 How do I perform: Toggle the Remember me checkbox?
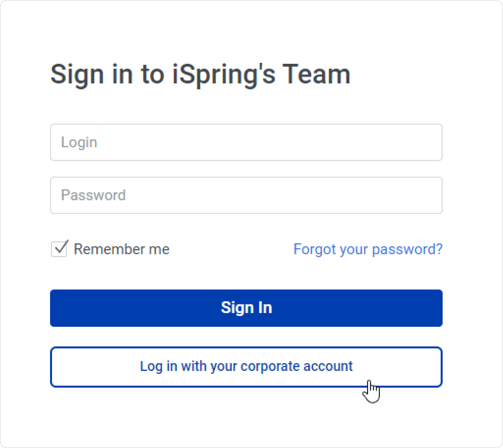click(59, 249)
